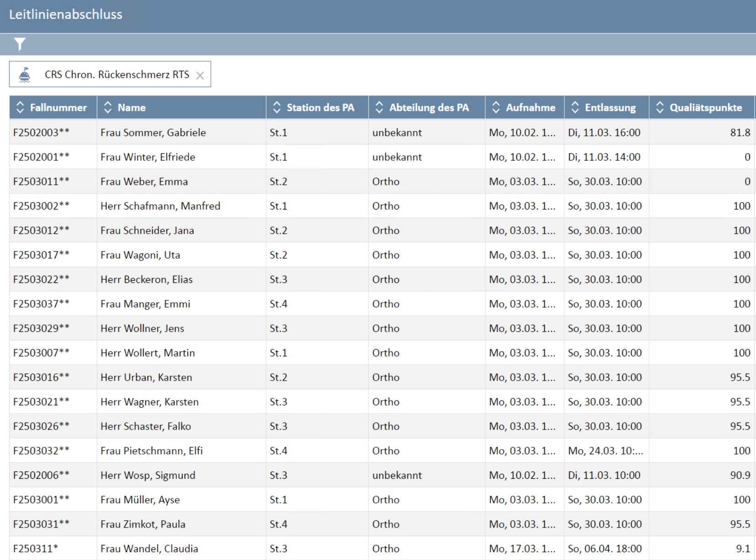This screenshot has height=560, width=756.
Task: Select Herr Schafmann, Manfred entry
Action: (x=160, y=206)
